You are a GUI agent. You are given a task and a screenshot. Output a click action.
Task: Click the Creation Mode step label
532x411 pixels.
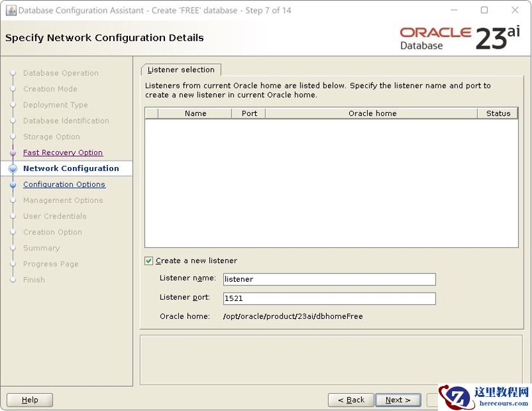(51, 89)
